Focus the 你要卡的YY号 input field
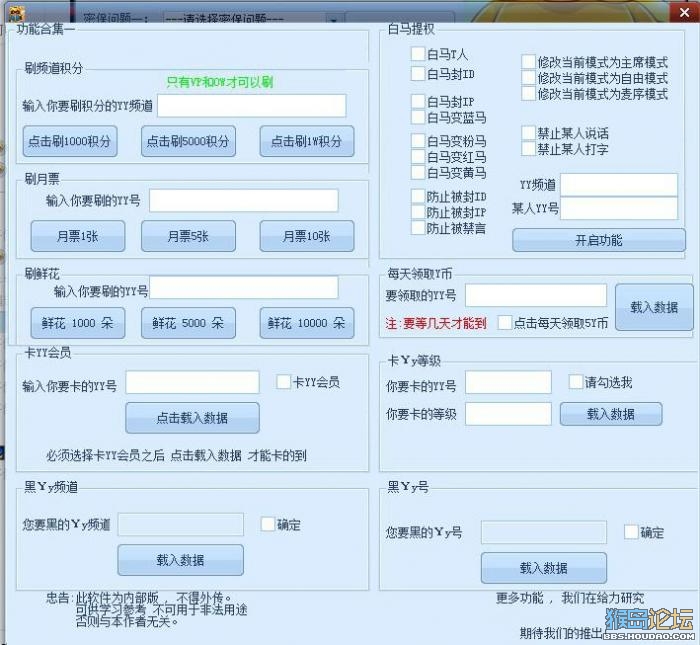Image resolution: width=700 pixels, height=645 pixels. [508, 382]
